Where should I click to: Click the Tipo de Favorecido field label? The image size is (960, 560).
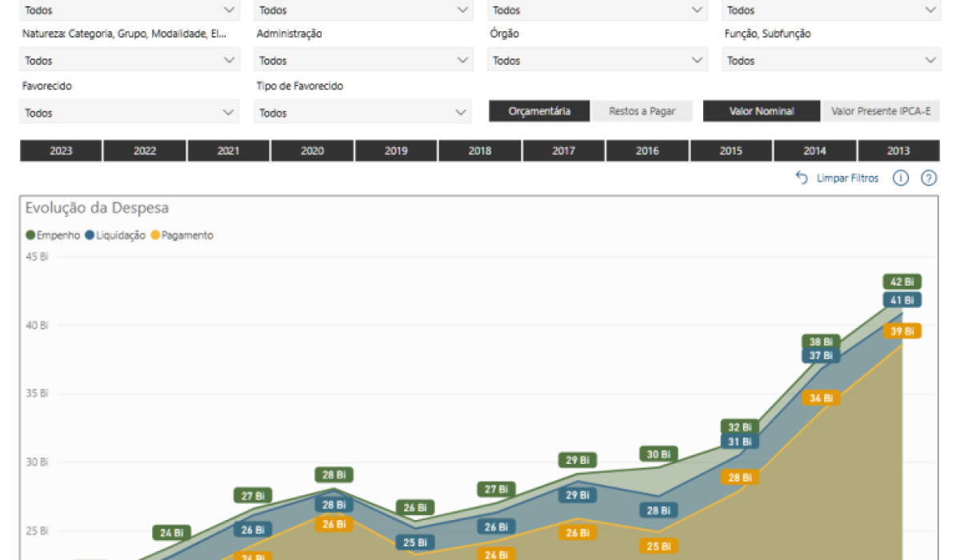pyautogui.click(x=300, y=86)
